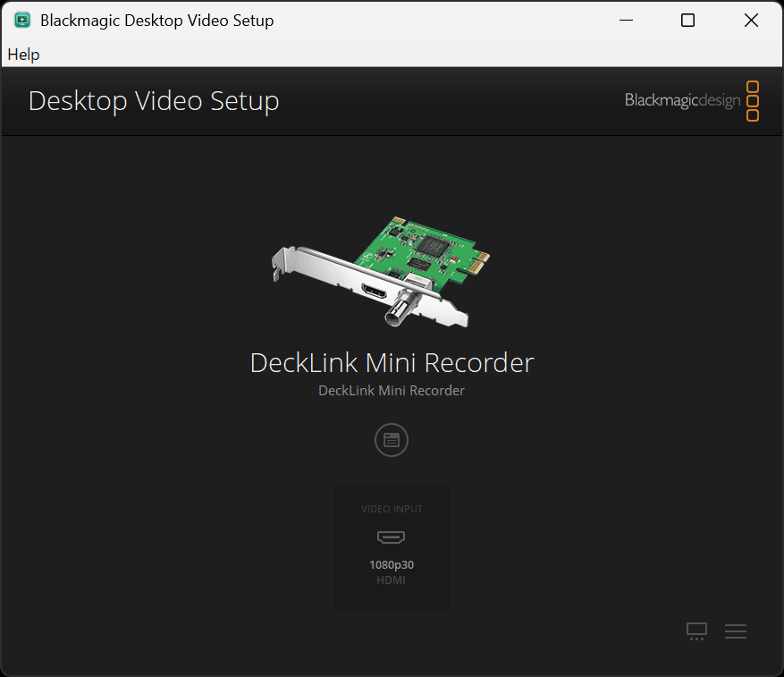Click the HDMI connector icon in the Video Input panel
The height and width of the screenshot is (677, 784).
tap(391, 537)
